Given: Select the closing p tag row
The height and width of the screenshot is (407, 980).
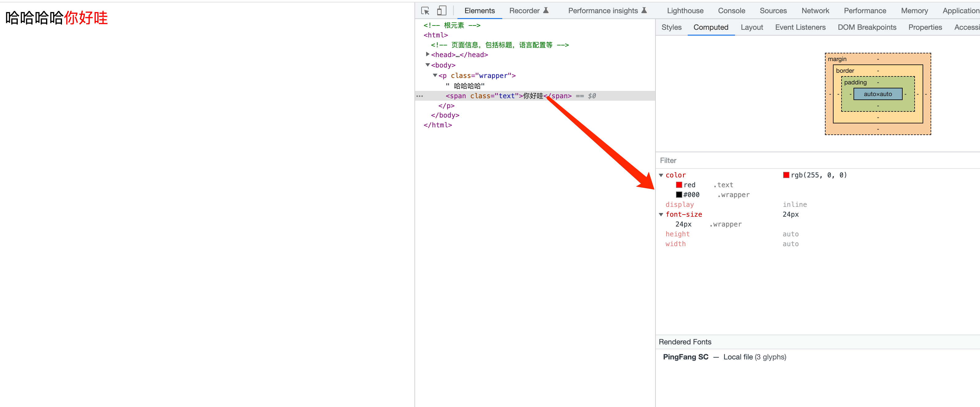Looking at the screenshot, I should coord(446,106).
